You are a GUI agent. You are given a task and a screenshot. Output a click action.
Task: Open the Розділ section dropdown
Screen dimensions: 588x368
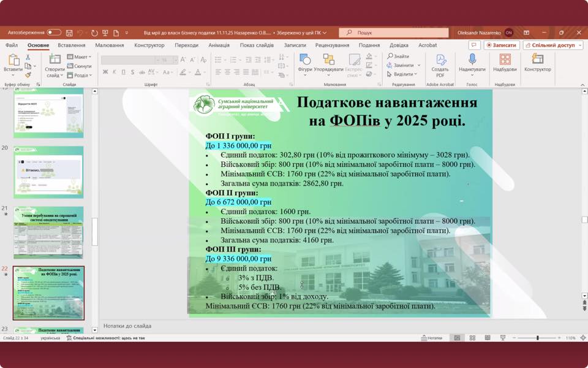pos(80,75)
